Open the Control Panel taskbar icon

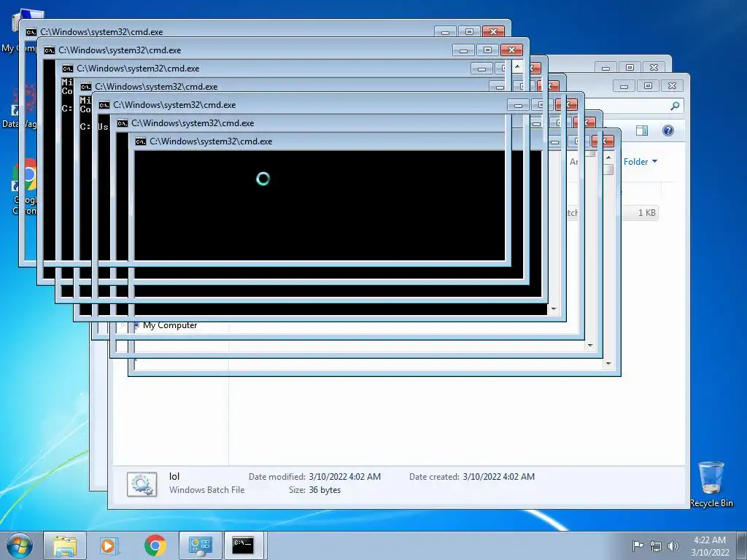(x=200, y=545)
